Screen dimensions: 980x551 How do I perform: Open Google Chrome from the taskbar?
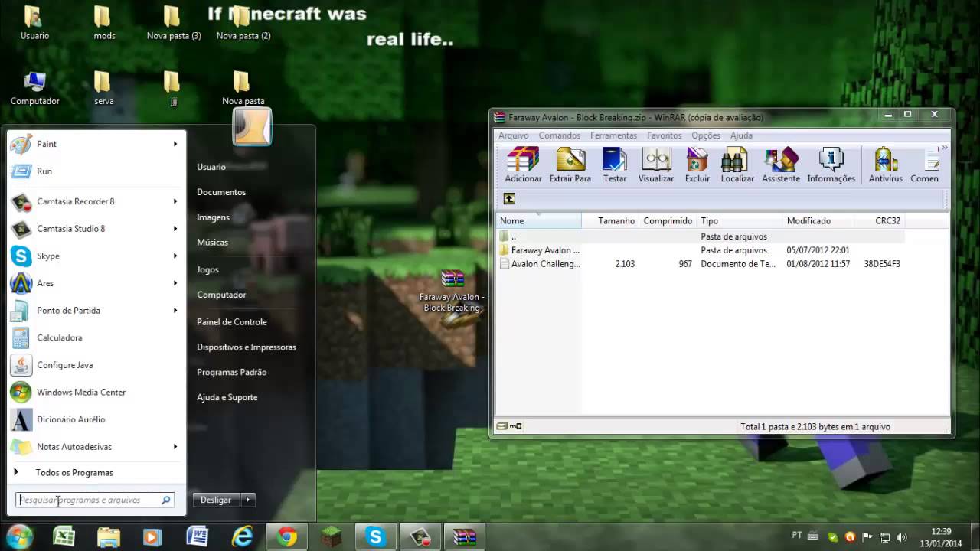287,537
